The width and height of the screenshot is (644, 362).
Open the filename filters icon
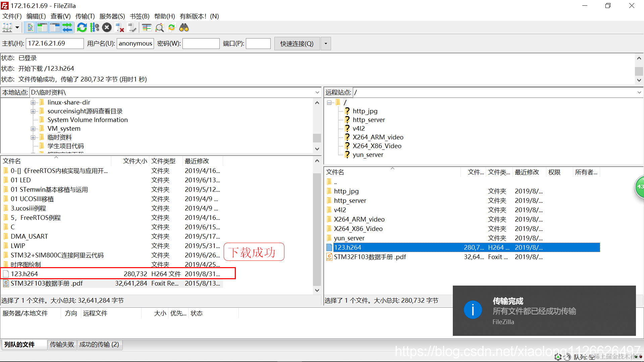[147, 27]
